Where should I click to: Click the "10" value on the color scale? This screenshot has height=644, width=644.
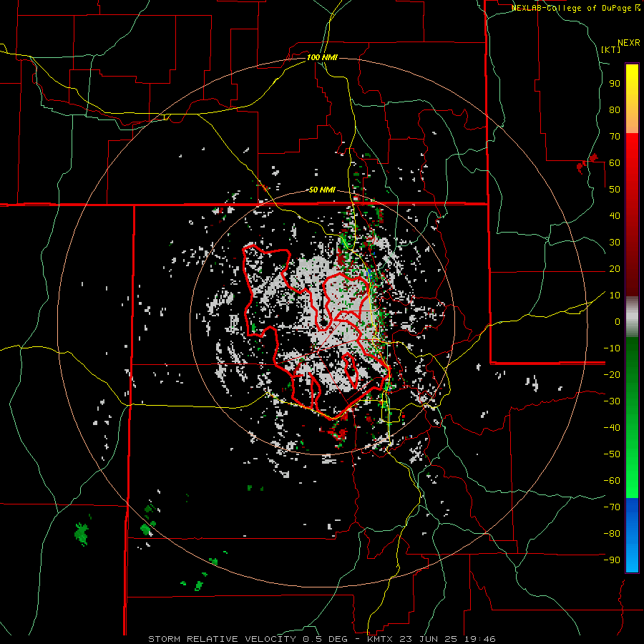[615, 296]
